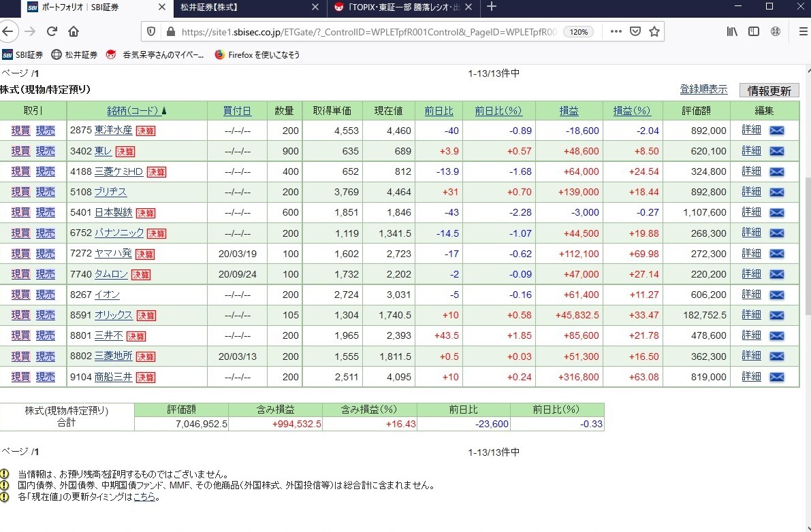Open a new browser tab with plus

tap(492, 7)
